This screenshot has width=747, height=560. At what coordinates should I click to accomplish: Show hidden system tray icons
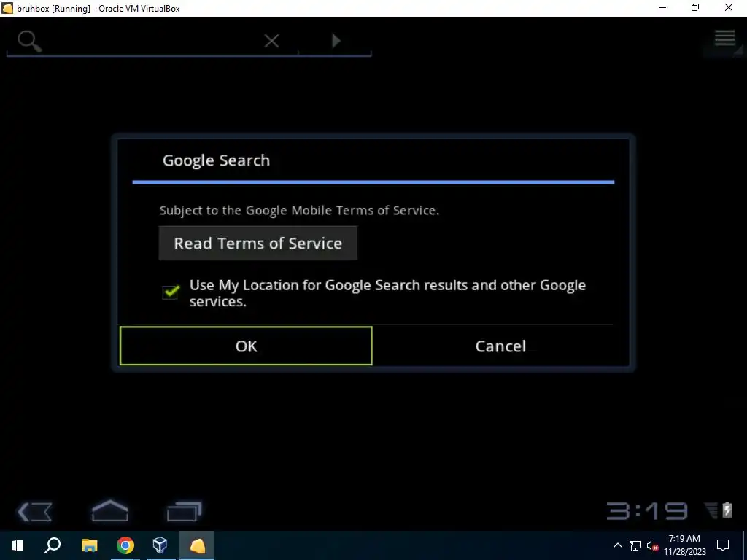tap(617, 545)
